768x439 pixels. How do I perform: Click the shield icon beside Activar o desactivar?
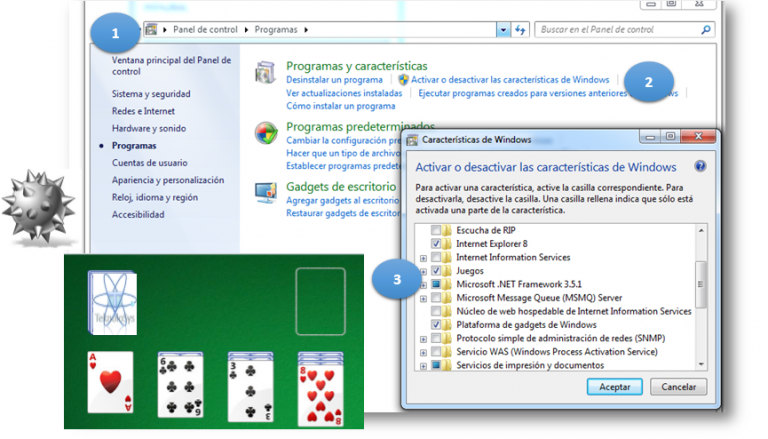[x=403, y=79]
